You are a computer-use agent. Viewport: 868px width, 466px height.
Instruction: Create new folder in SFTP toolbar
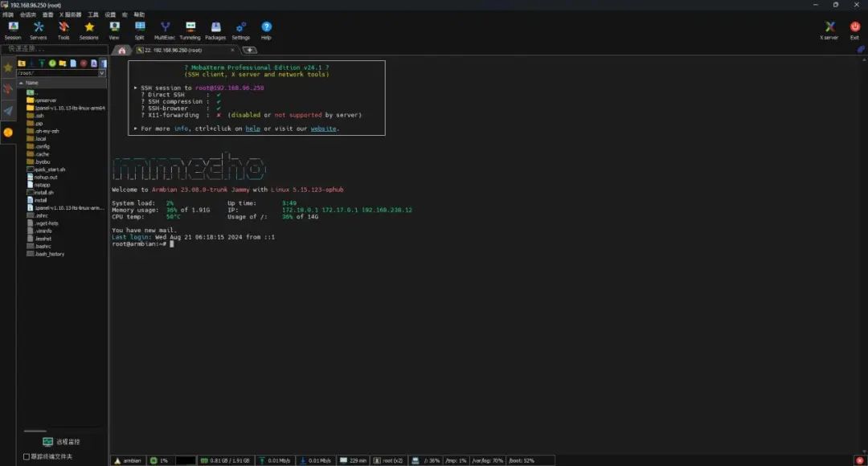click(x=63, y=63)
